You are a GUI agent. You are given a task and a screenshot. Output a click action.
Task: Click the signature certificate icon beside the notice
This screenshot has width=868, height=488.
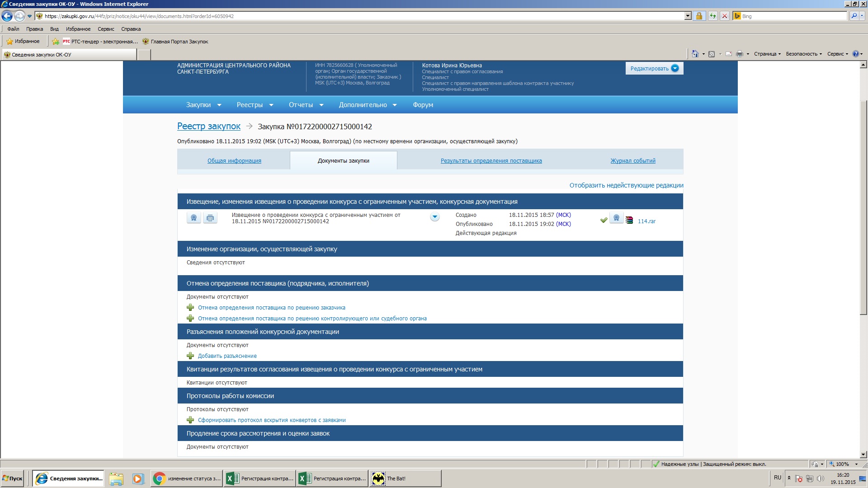tap(193, 218)
